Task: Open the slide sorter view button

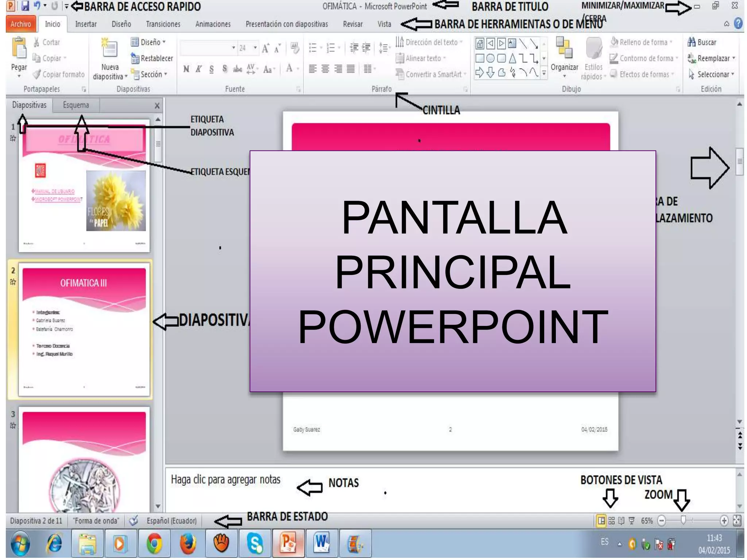Action: click(x=612, y=521)
